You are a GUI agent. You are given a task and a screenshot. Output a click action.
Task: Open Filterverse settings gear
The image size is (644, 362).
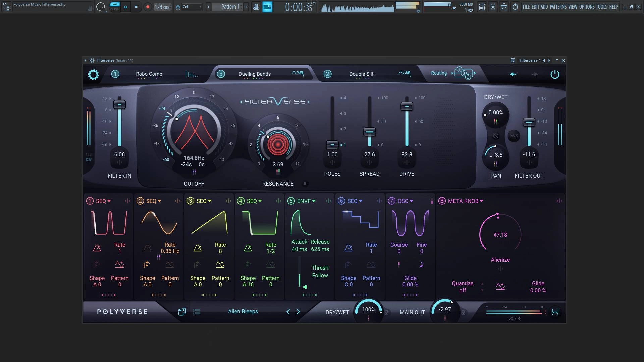pyautogui.click(x=93, y=74)
